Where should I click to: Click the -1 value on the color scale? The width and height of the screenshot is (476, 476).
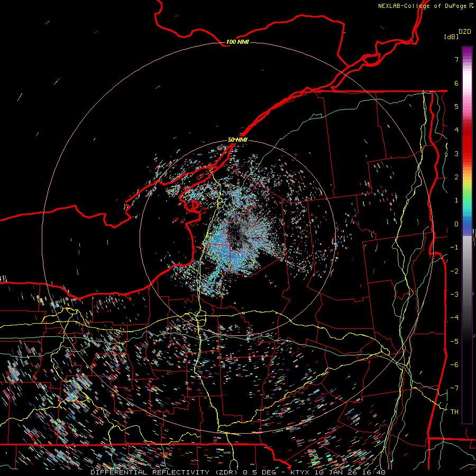454,248
